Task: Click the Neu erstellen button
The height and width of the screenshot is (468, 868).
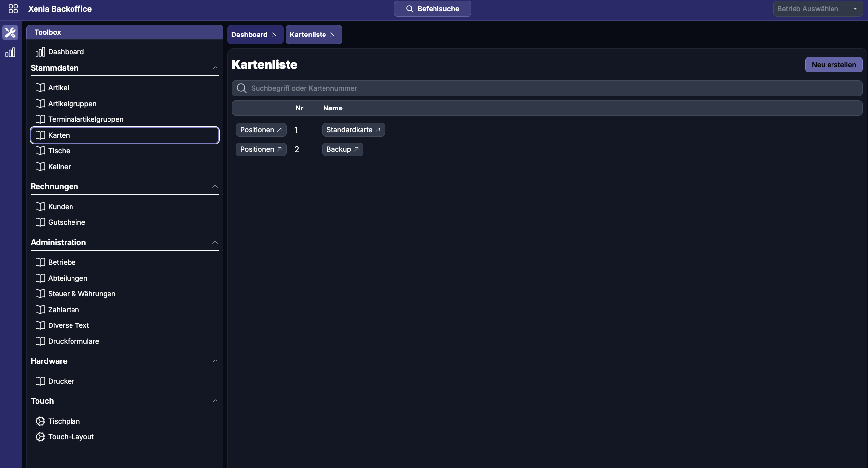Action: [833, 65]
